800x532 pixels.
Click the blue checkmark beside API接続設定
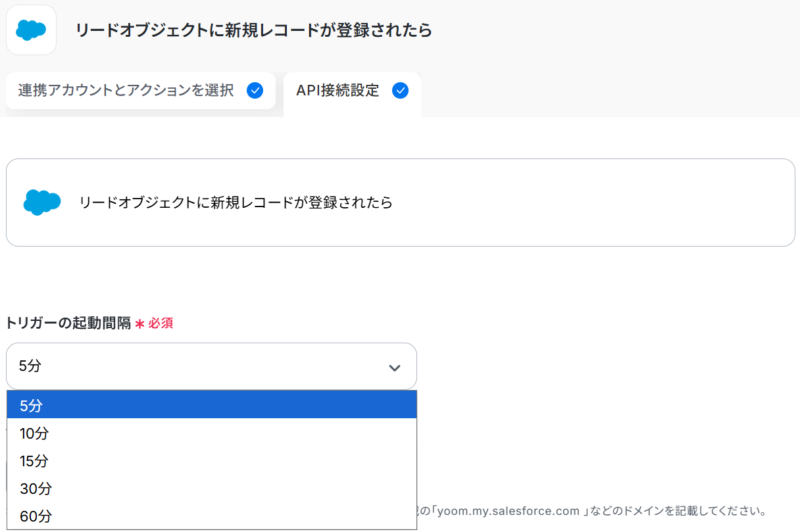coord(400,91)
